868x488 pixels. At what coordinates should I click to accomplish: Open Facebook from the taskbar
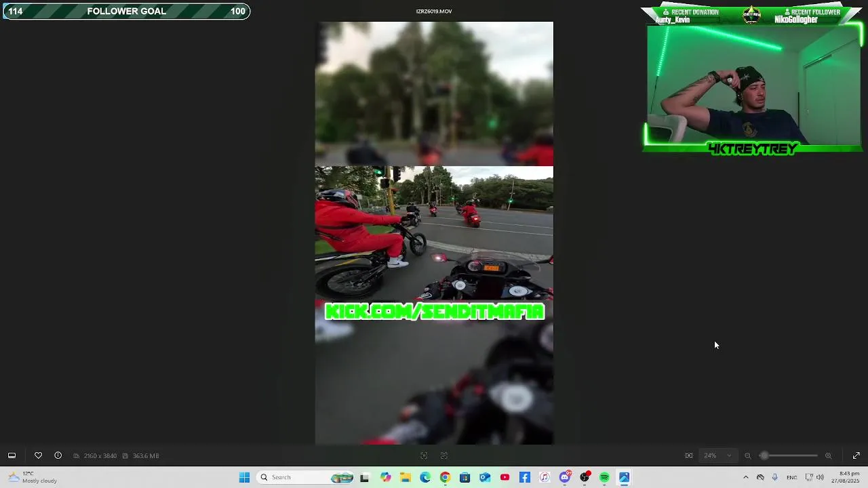coord(525,477)
